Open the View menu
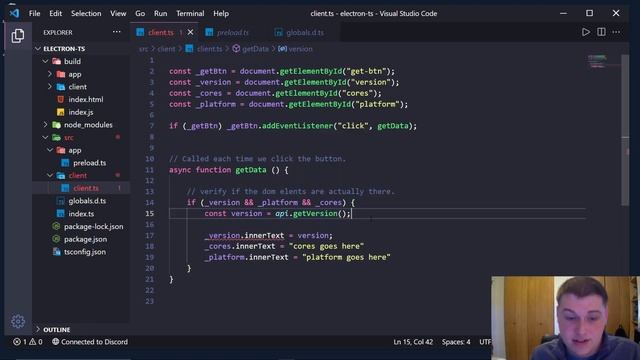This screenshot has width=640, height=360. coord(118,13)
